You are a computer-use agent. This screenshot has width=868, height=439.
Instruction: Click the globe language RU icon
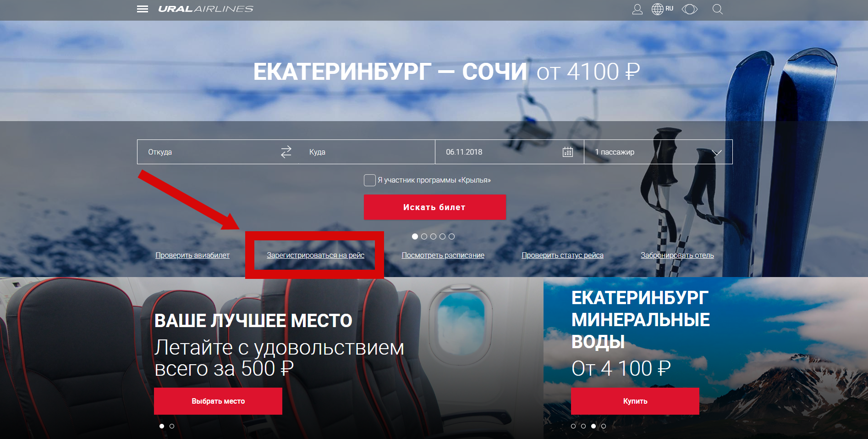tap(663, 9)
